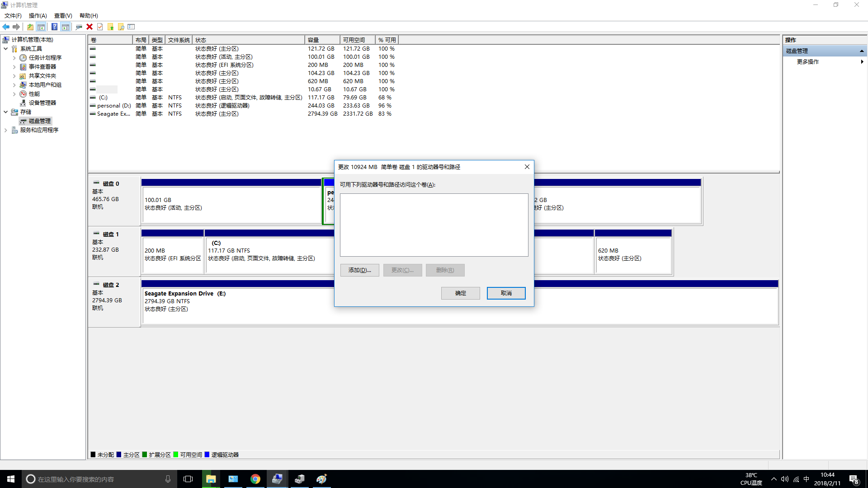Click the connect drive rescan toolbar icon

point(79,27)
